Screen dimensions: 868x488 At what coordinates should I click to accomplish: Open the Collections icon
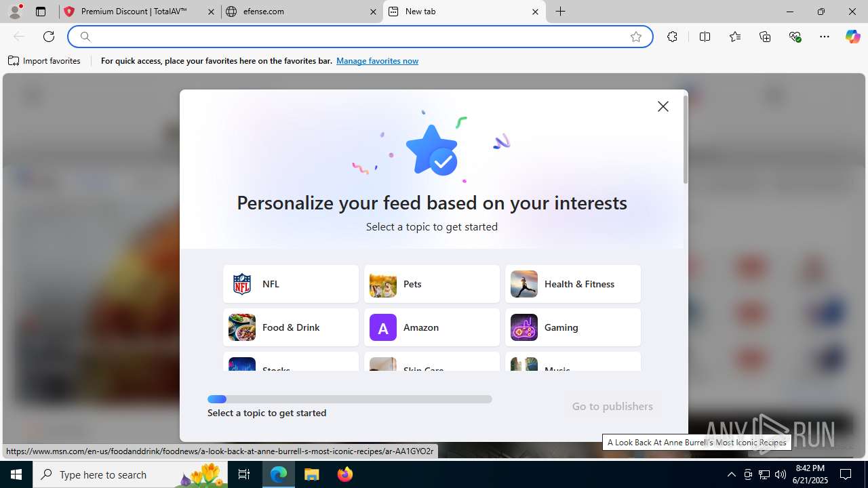coord(765,37)
